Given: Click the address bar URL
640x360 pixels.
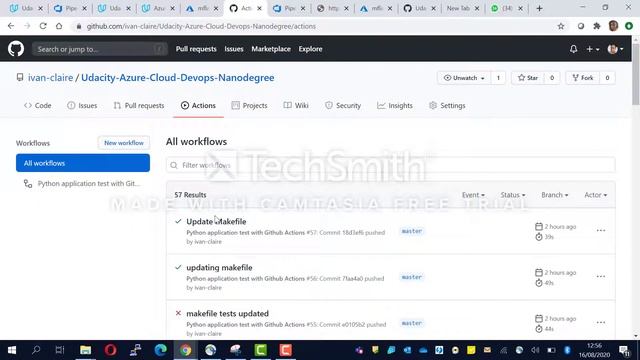Looking at the screenshot, I should click(201, 26).
